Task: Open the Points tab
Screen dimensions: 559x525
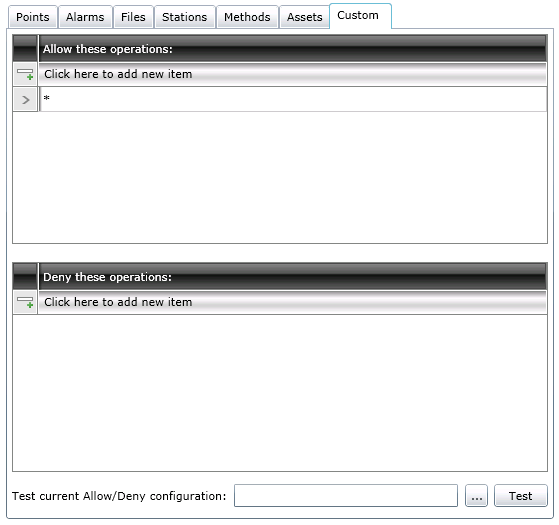Action: (x=32, y=17)
